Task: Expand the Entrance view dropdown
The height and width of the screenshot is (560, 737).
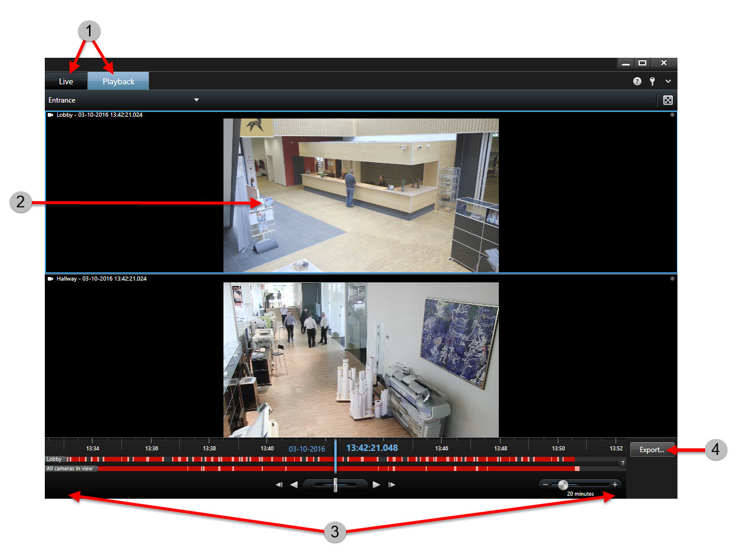Action: click(196, 100)
